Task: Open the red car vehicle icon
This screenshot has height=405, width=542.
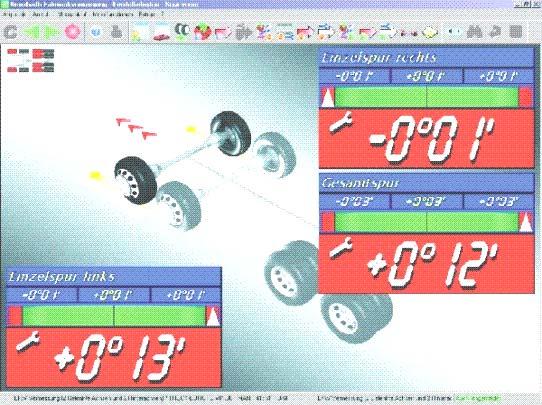Action: (x=161, y=32)
